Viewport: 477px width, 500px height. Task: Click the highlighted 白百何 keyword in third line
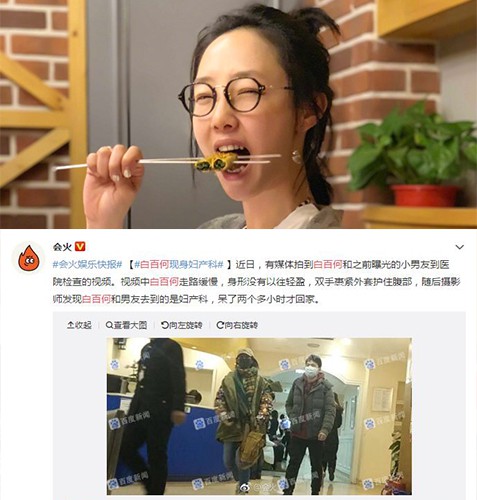(x=96, y=299)
